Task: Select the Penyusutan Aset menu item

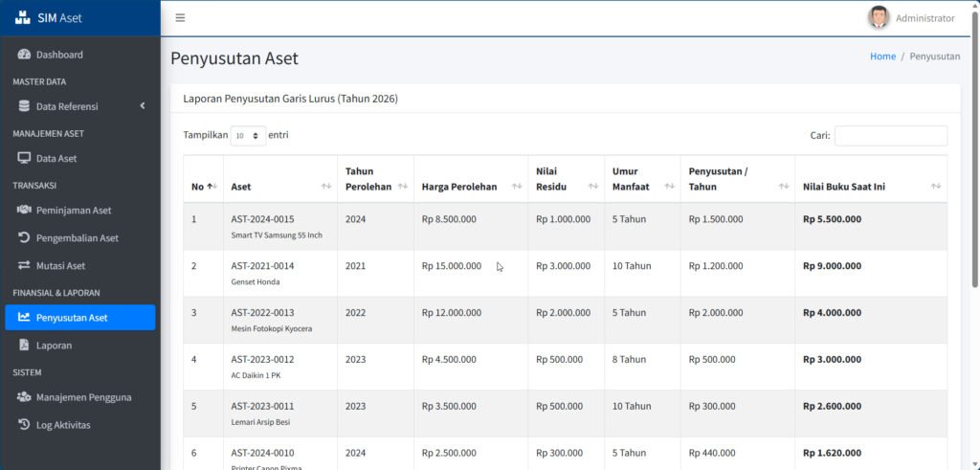Action: [80, 318]
